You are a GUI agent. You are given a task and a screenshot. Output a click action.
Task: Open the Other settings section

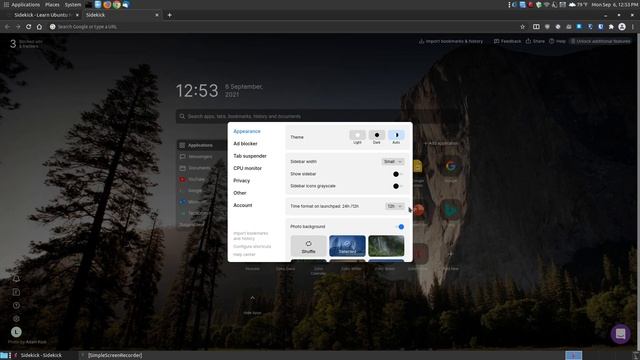pos(240,193)
